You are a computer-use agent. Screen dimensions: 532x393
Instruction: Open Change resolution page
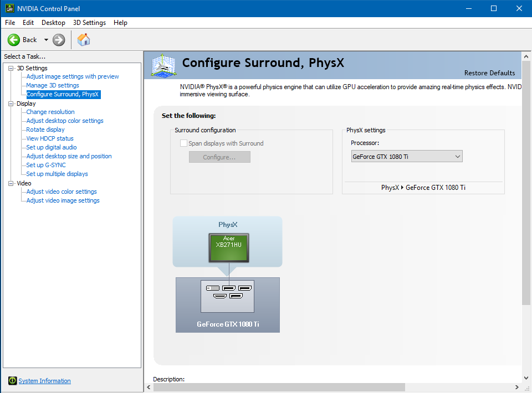coord(50,112)
